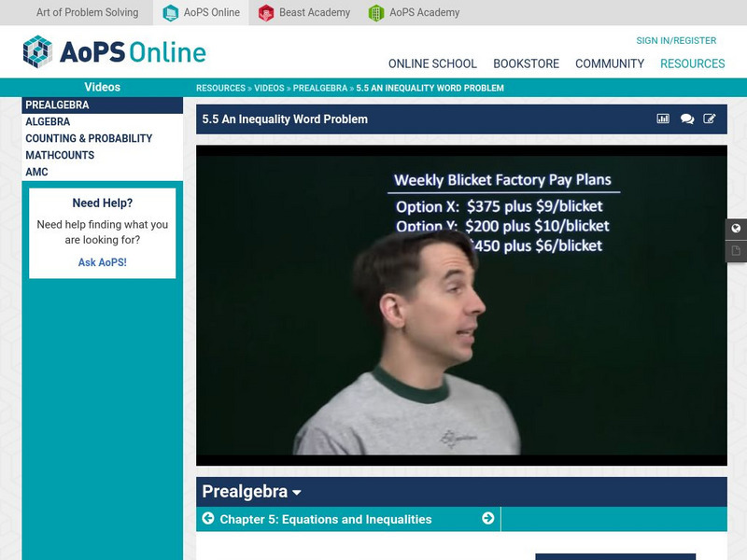Click the globe icon on the right edge
The image size is (747, 560).
pos(736,229)
